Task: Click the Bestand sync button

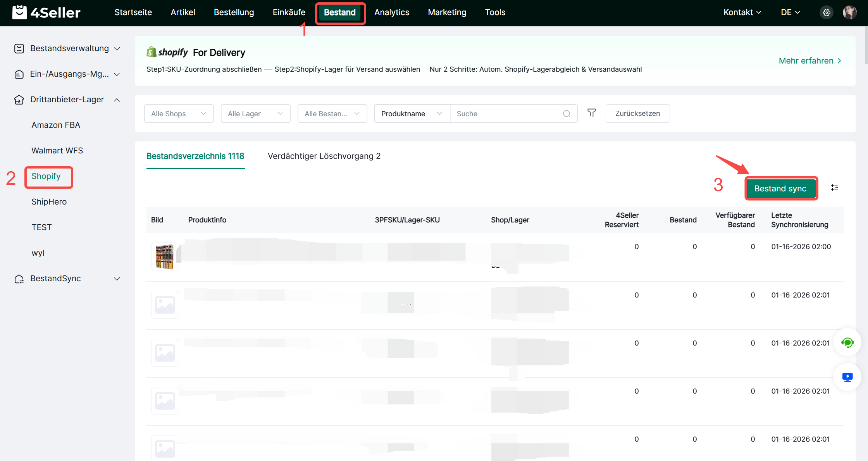Action: [780, 189]
